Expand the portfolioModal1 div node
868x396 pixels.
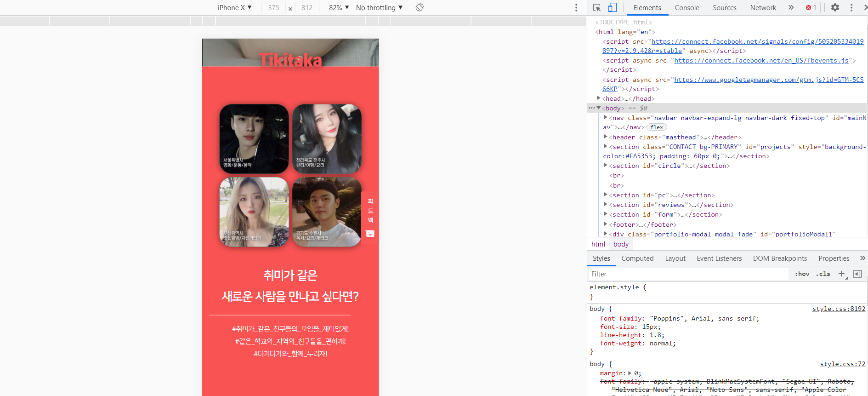pos(605,234)
